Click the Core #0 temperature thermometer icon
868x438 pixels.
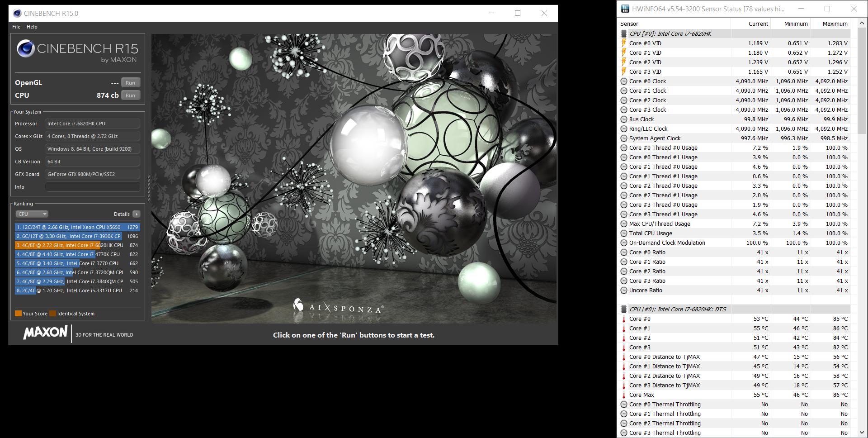pyautogui.click(x=624, y=319)
